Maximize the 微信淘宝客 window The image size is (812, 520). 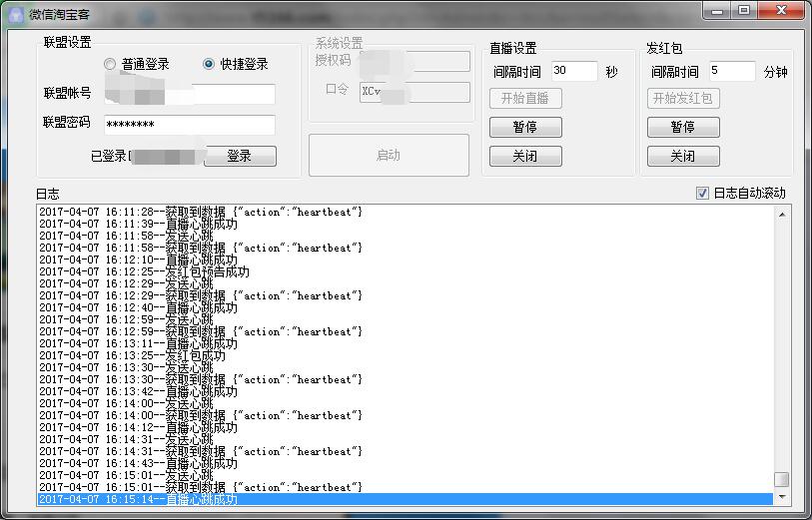pos(744,10)
